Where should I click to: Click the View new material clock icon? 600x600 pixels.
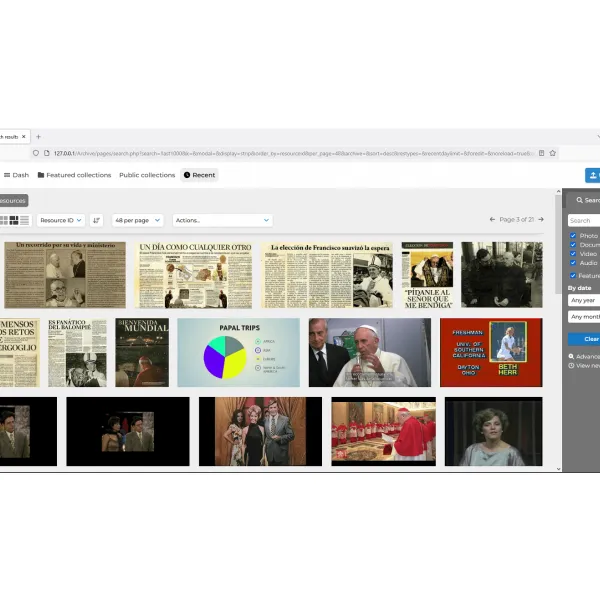click(571, 365)
